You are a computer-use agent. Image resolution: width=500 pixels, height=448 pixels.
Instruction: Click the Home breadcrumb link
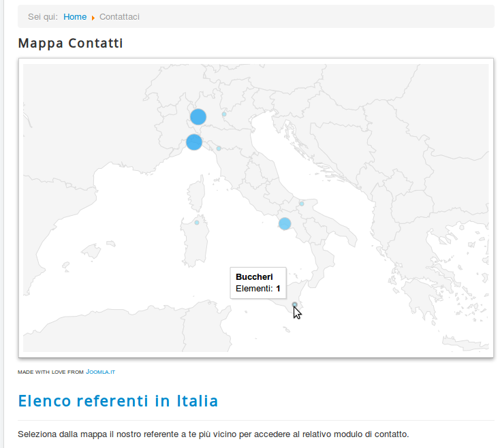pyautogui.click(x=75, y=16)
